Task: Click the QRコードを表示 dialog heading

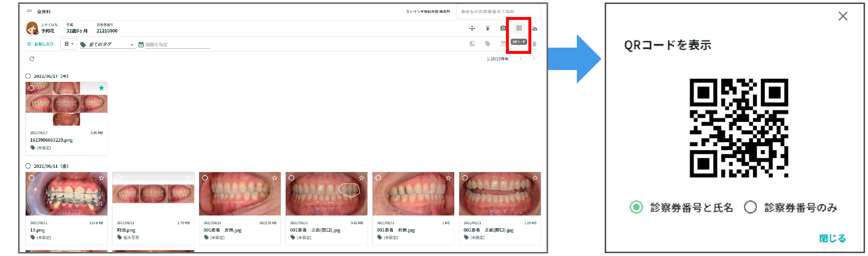Action: (x=668, y=45)
